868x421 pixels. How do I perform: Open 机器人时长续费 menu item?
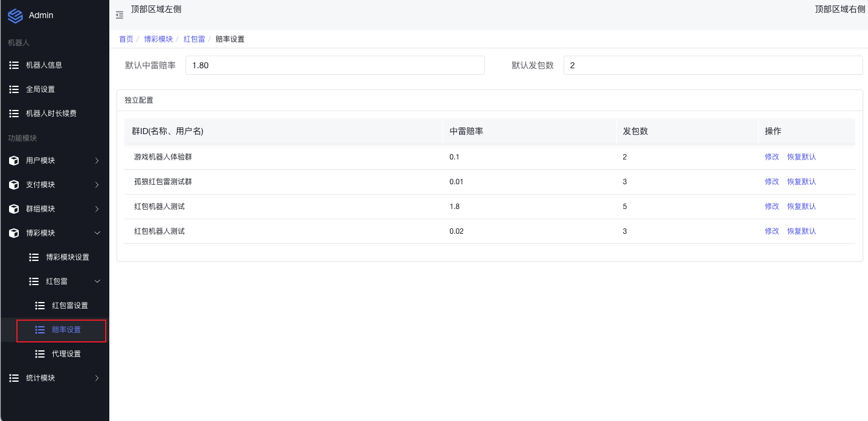pos(51,114)
